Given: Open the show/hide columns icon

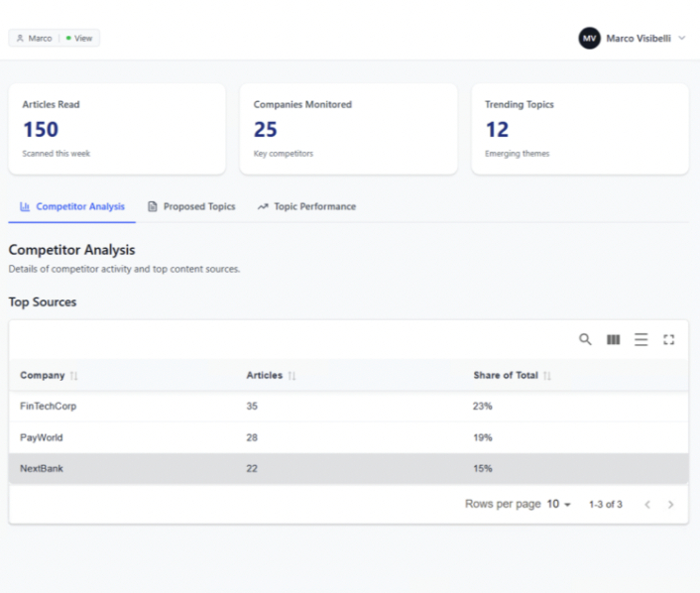Looking at the screenshot, I should (613, 339).
